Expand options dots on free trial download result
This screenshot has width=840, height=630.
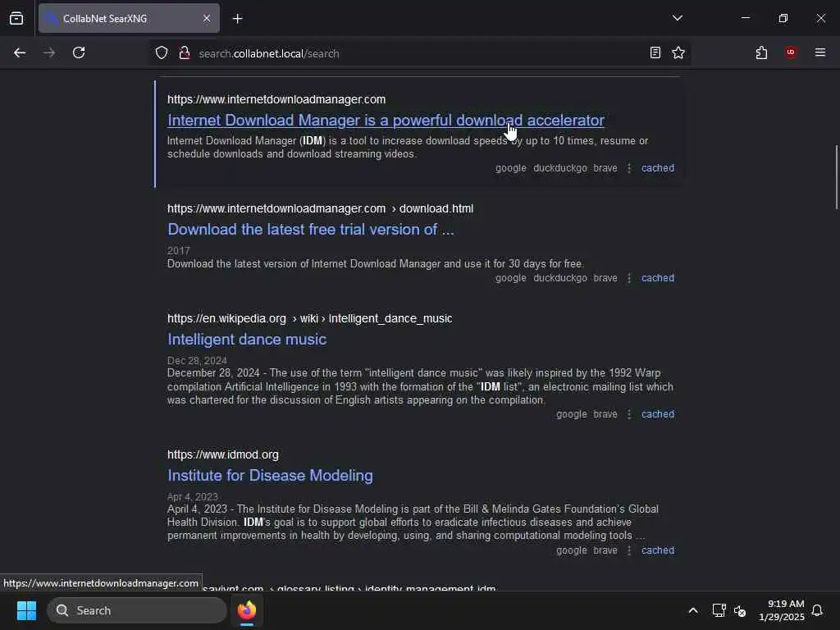tap(629, 278)
